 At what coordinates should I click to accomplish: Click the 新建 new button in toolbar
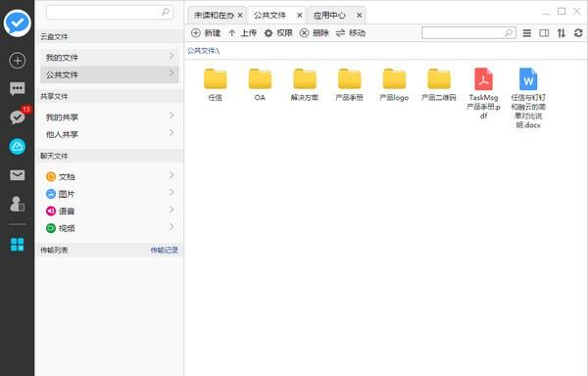(x=206, y=33)
